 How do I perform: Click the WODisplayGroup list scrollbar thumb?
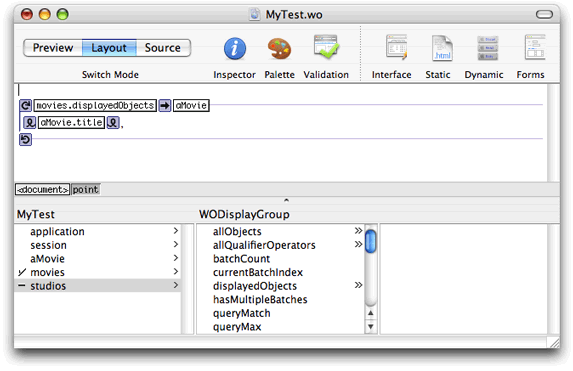[x=371, y=241]
